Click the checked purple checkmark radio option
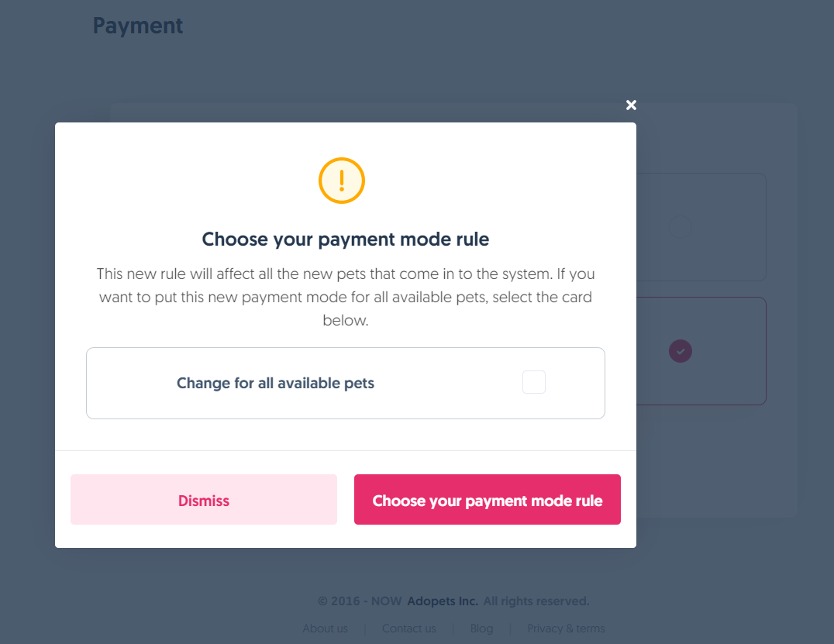The height and width of the screenshot is (644, 834). pos(681,351)
